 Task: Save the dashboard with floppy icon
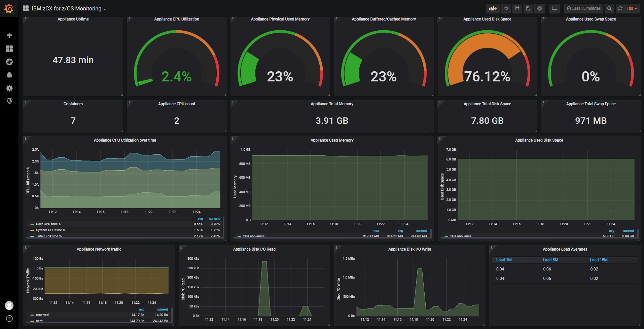[x=528, y=8]
